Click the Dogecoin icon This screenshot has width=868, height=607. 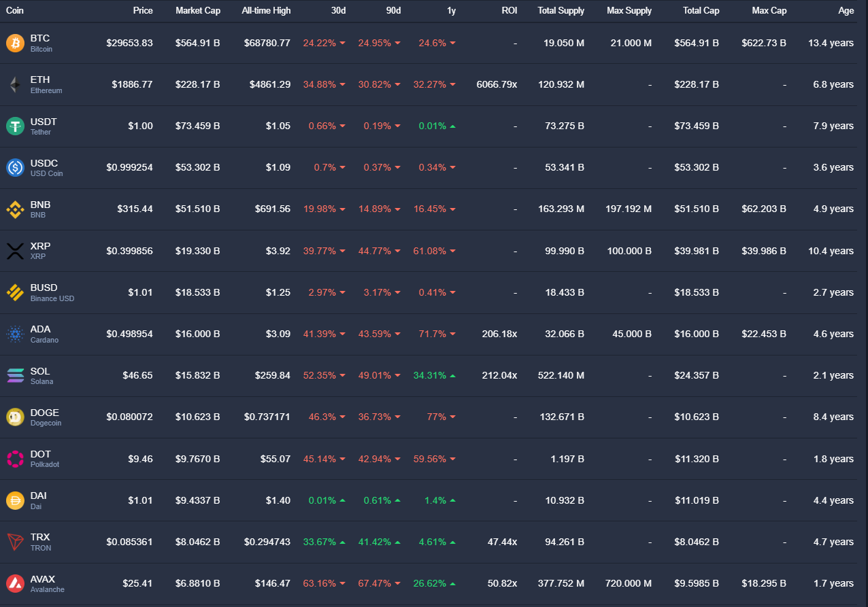click(15, 417)
